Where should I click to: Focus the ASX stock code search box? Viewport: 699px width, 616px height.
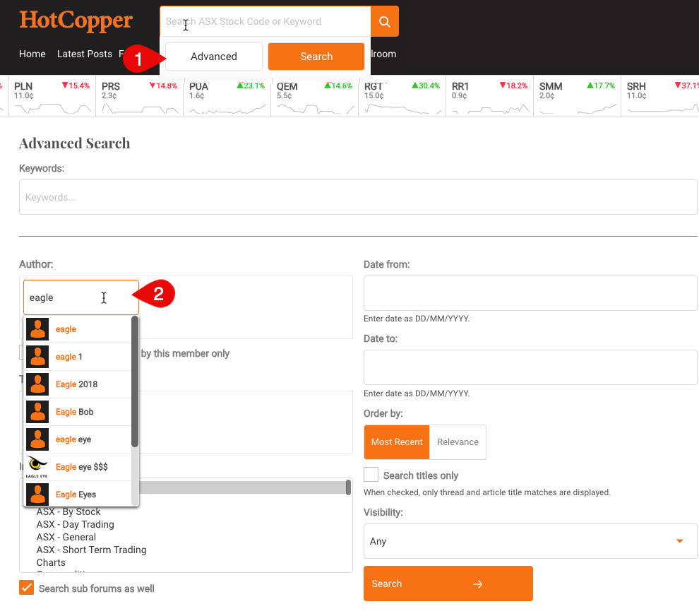pos(265,21)
